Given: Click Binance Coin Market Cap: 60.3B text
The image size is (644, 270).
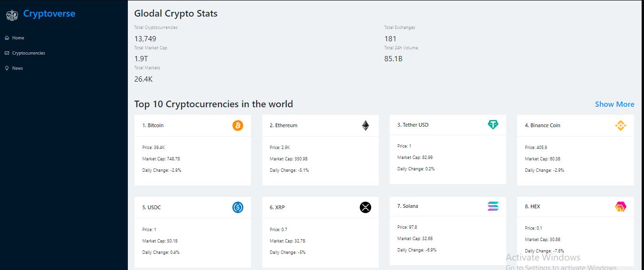Looking at the screenshot, I should (x=543, y=159).
